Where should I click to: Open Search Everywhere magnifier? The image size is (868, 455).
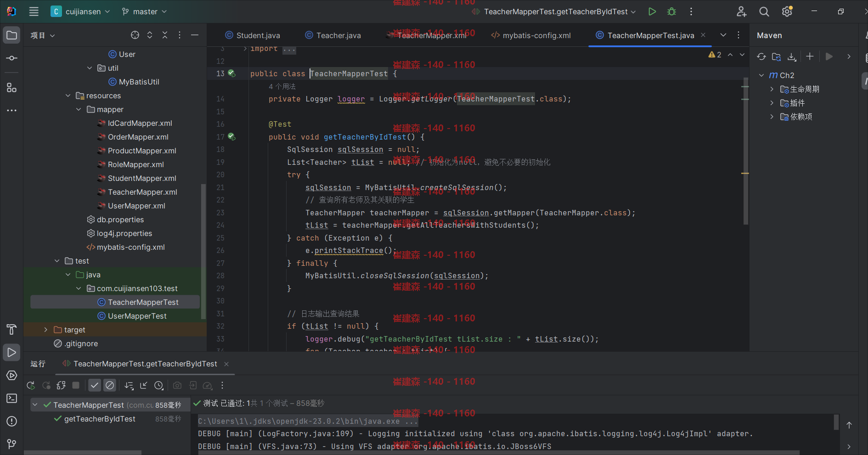point(764,11)
